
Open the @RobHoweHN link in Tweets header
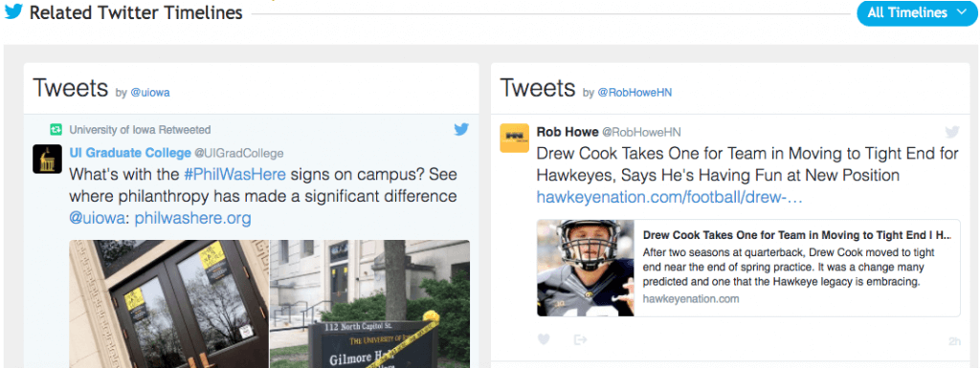(635, 93)
